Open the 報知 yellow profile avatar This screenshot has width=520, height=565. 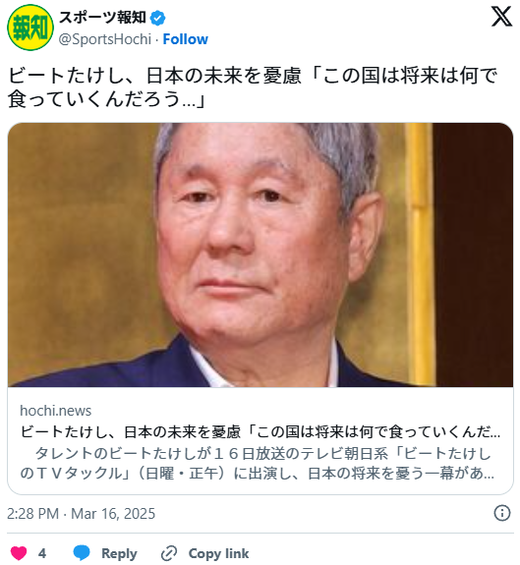[x=30, y=28]
